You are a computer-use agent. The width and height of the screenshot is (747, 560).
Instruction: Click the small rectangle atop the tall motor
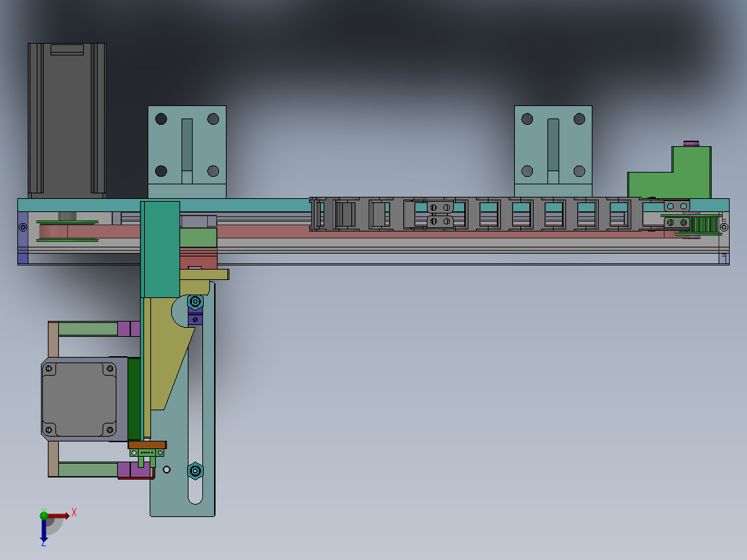(x=67, y=50)
